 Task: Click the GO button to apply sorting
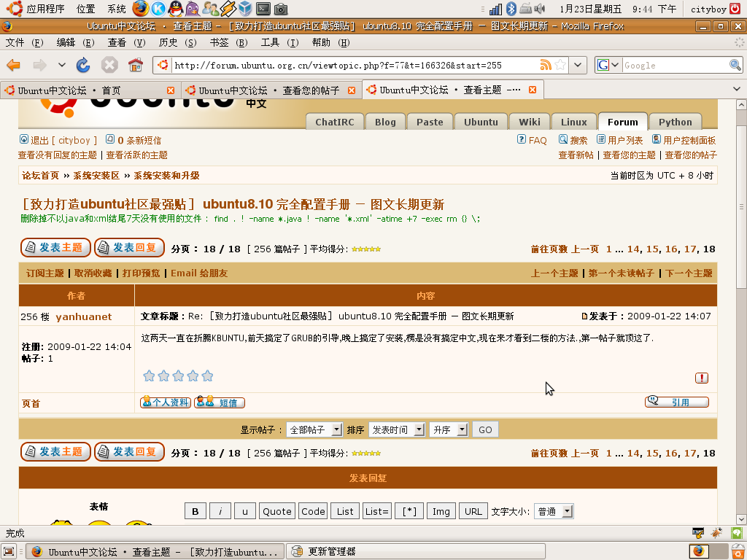485,430
